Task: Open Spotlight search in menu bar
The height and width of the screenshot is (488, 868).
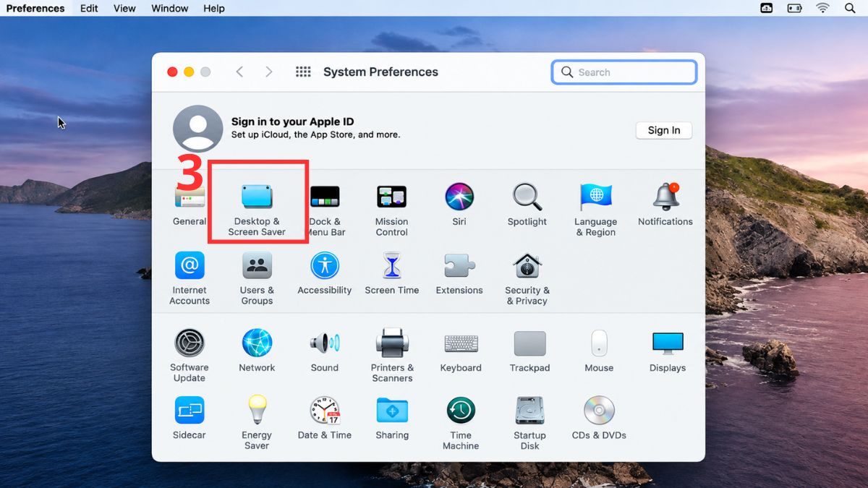Action: 850,8
